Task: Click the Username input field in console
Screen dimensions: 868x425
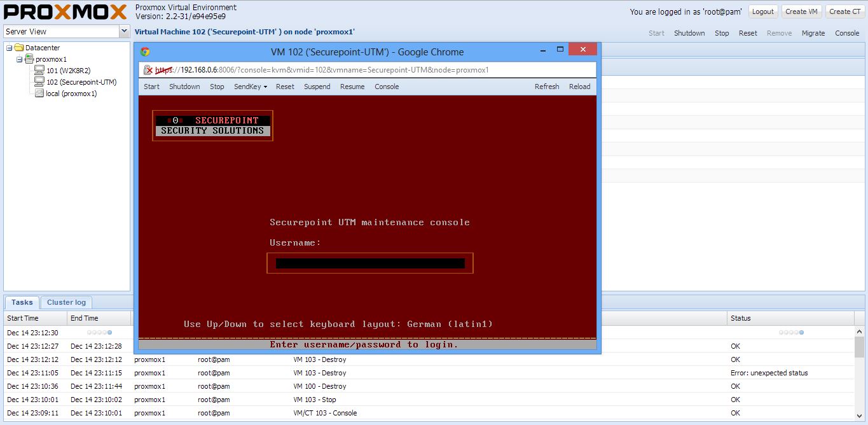Action: tap(369, 263)
